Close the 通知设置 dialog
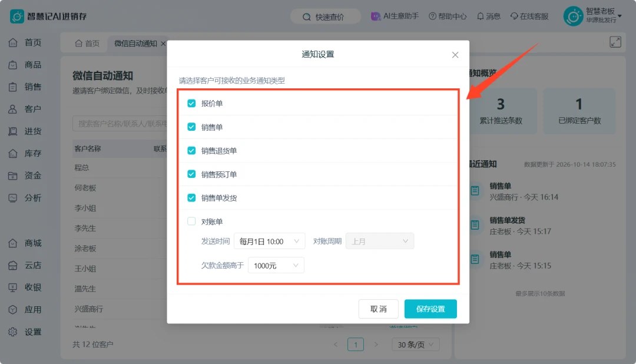 click(x=455, y=55)
